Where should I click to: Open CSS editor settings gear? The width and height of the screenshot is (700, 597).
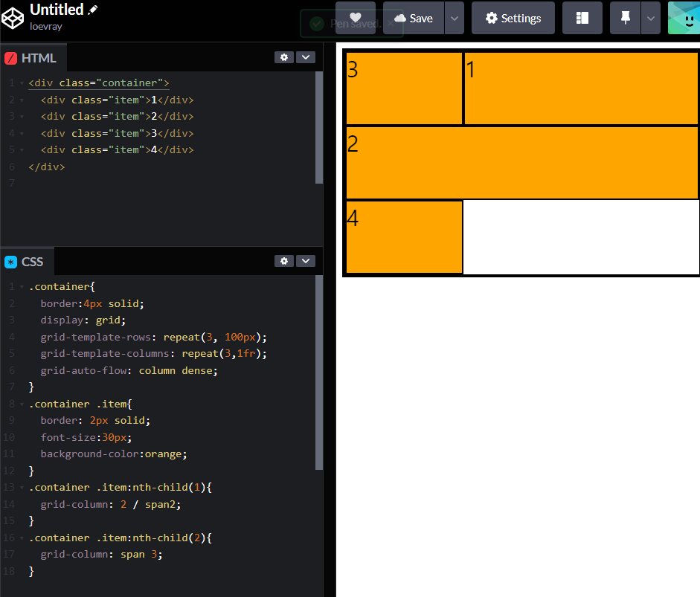click(x=284, y=261)
